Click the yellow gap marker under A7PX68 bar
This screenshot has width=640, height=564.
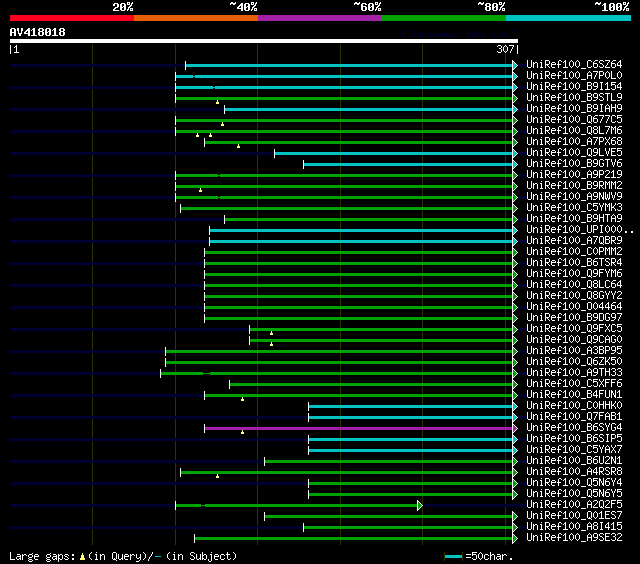click(x=238, y=146)
